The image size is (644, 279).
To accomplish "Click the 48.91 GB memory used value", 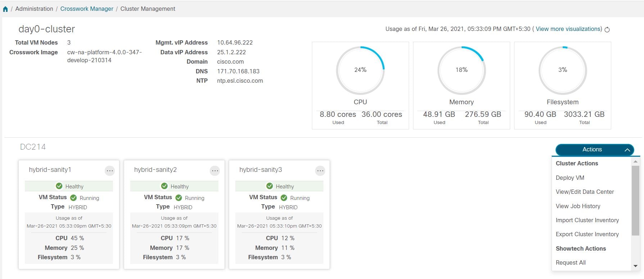I will [x=439, y=114].
